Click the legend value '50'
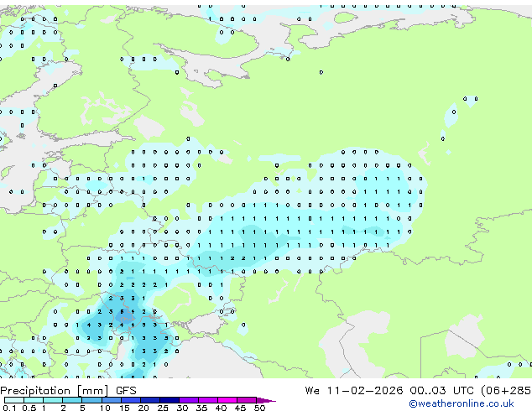This screenshot has height=411, width=532. coord(259,408)
